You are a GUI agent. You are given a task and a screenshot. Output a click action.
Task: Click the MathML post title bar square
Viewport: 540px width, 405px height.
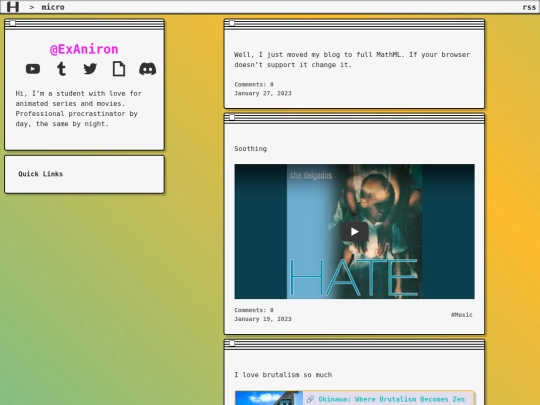pyautogui.click(x=232, y=23)
